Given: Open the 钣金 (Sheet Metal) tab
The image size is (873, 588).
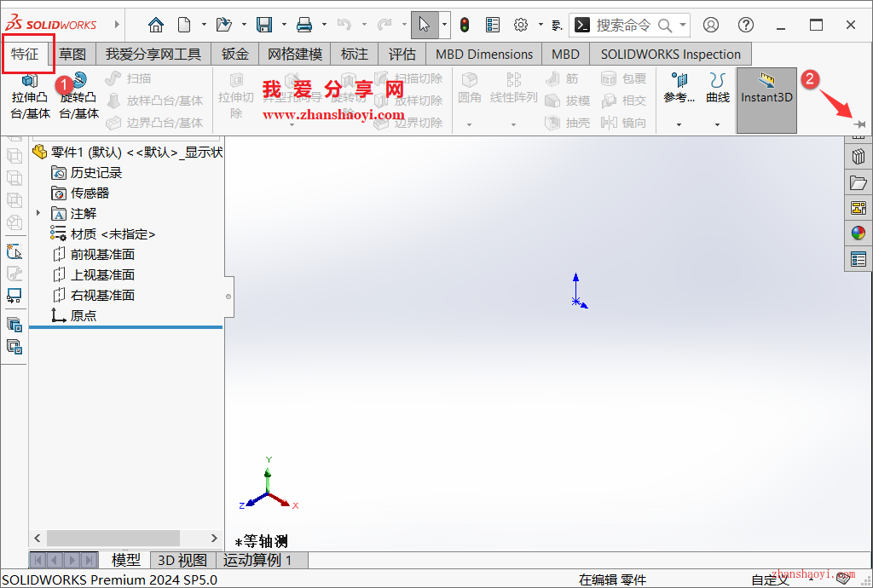Looking at the screenshot, I should [235, 54].
